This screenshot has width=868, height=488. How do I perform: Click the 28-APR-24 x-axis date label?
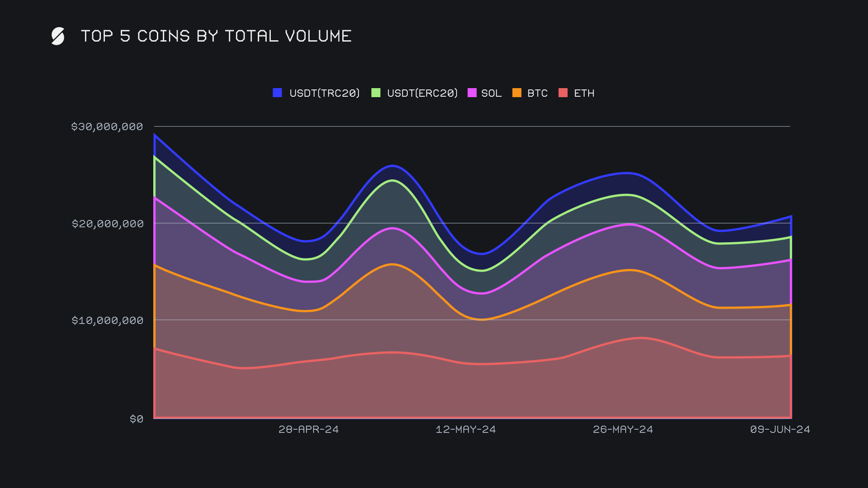[x=308, y=429]
